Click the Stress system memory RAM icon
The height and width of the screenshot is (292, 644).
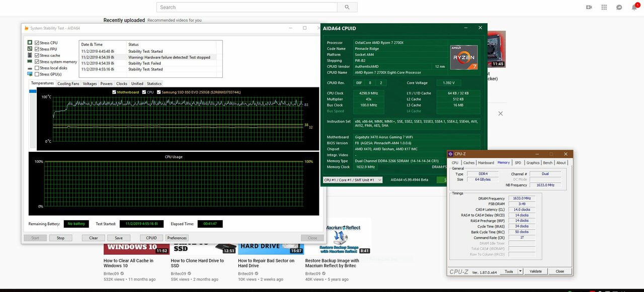click(30, 62)
